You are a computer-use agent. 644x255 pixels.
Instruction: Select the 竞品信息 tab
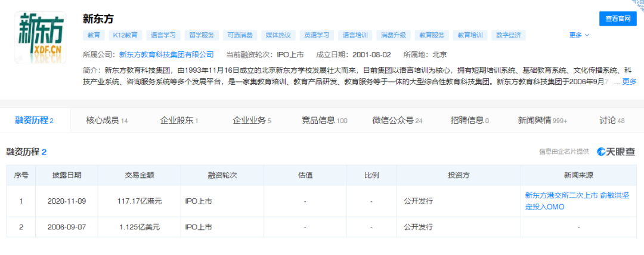(x=324, y=121)
